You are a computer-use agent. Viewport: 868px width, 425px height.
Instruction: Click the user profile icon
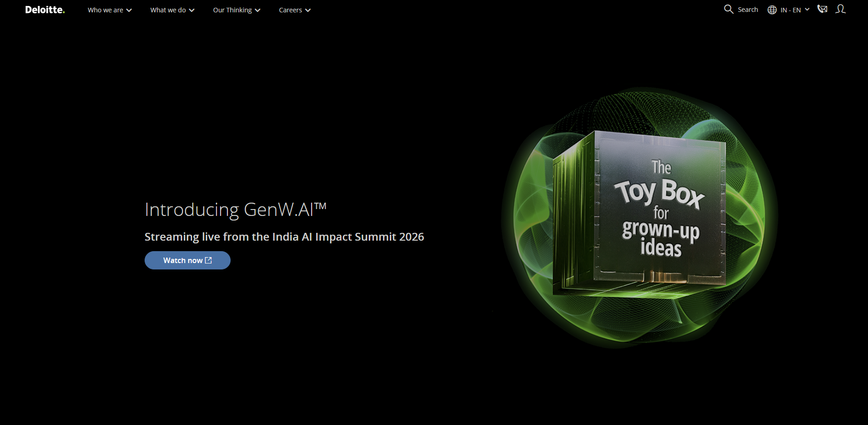click(841, 9)
